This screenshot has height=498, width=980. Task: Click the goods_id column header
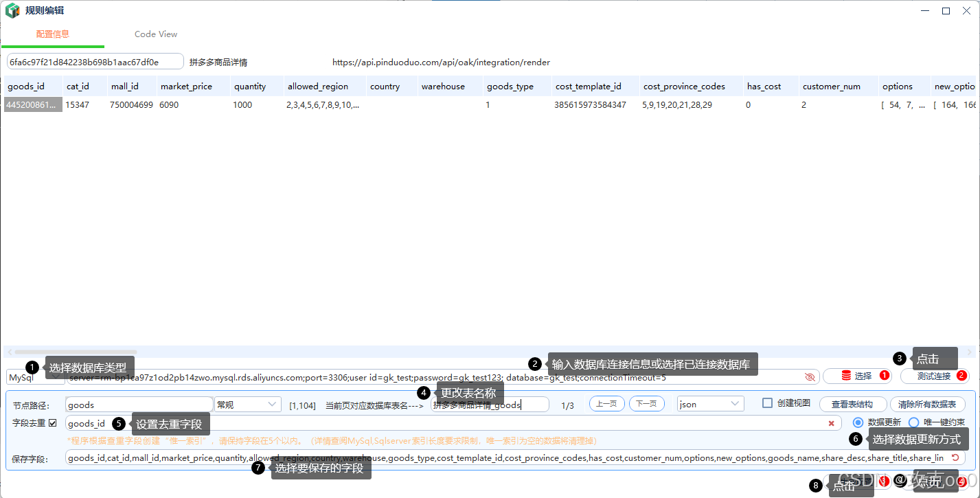click(32, 87)
